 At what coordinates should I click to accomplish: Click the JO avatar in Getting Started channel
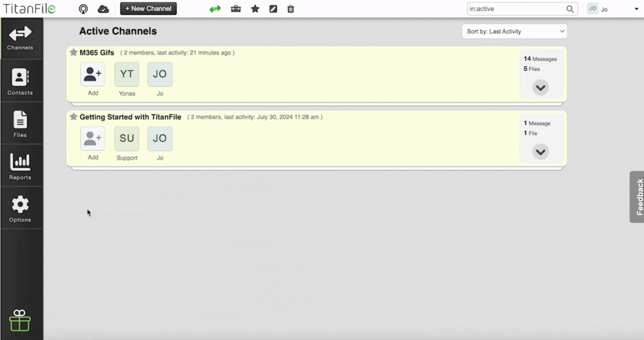[160, 138]
